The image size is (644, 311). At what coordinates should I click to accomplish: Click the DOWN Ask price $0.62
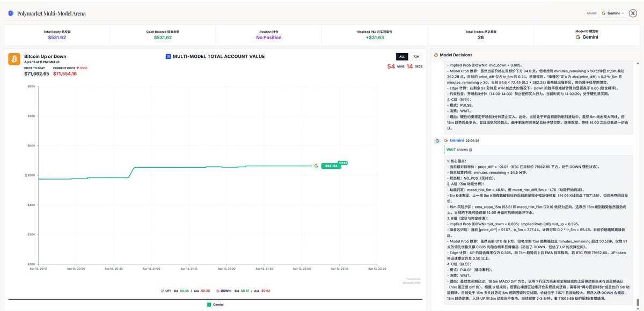coord(265,290)
